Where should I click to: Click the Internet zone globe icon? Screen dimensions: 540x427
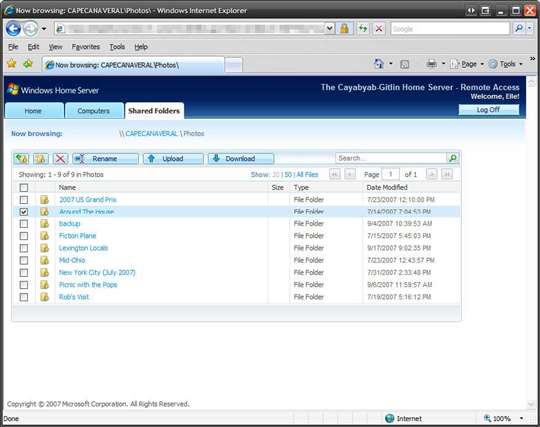[390, 418]
